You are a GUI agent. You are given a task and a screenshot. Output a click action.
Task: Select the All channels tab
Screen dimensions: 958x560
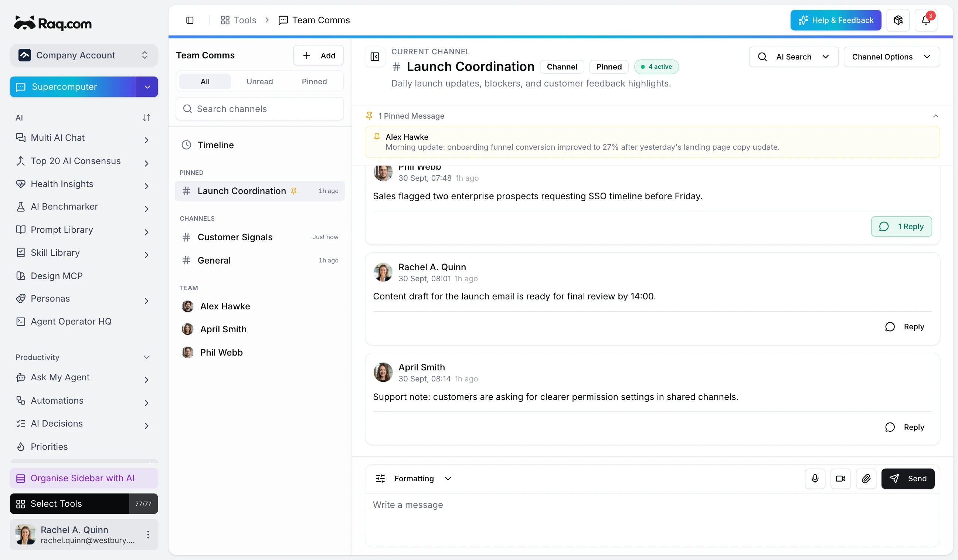point(205,81)
